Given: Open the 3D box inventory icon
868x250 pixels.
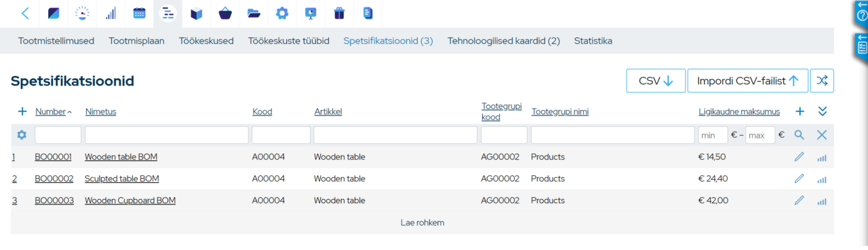Looking at the screenshot, I should (x=196, y=13).
